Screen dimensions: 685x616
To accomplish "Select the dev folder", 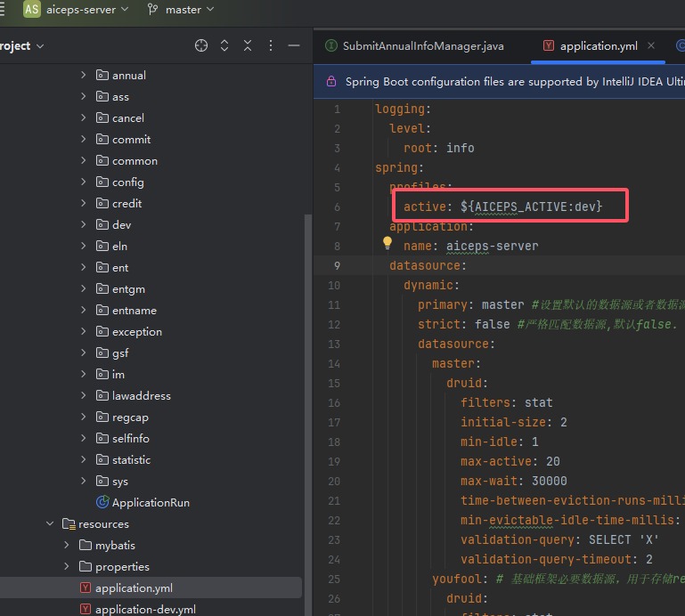I will pos(121,225).
